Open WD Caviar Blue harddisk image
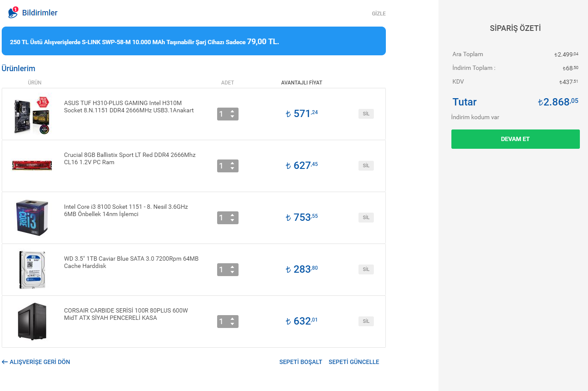This screenshot has height=391, width=588. [x=32, y=270]
